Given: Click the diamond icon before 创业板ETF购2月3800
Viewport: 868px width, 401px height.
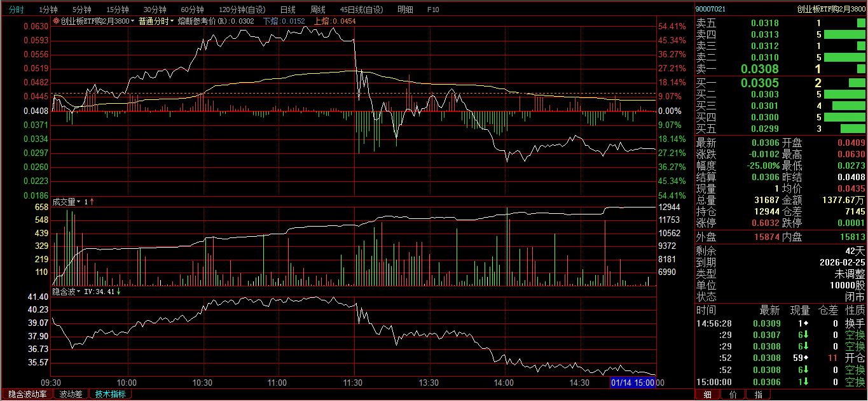Looking at the screenshot, I should (56, 21).
